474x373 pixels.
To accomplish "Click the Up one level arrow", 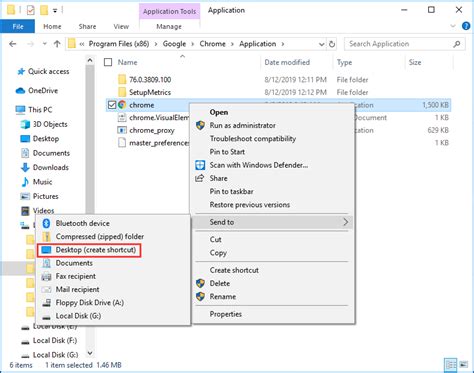I will (57, 44).
